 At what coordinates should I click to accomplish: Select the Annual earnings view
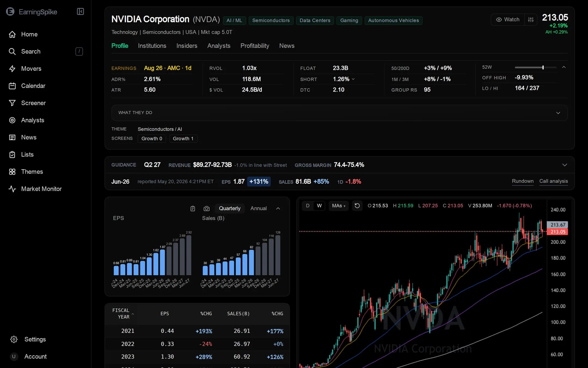click(x=259, y=209)
